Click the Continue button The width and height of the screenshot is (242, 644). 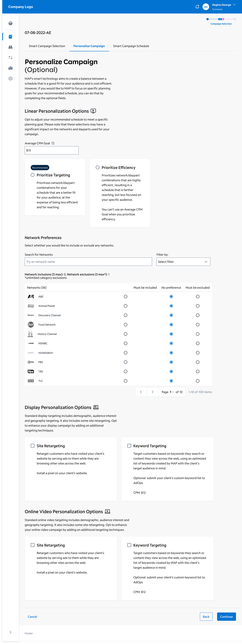click(x=227, y=617)
